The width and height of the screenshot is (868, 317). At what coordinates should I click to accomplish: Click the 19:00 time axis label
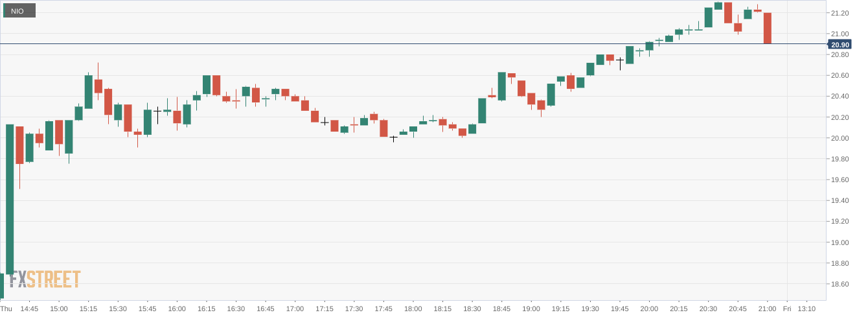tap(531, 309)
